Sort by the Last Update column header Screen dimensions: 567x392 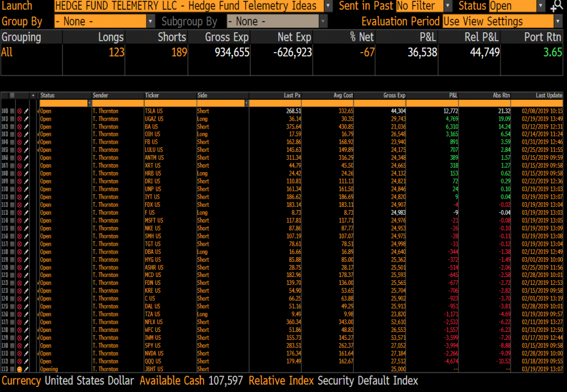click(549, 95)
